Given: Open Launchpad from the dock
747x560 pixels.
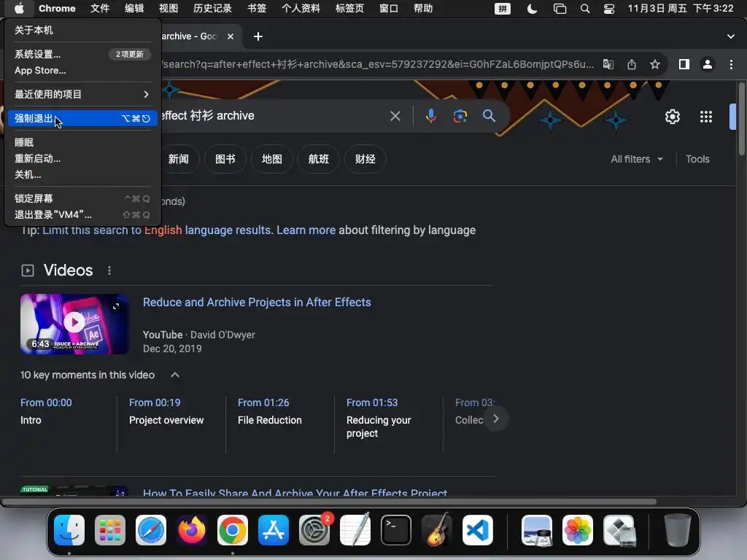Looking at the screenshot, I should point(110,530).
